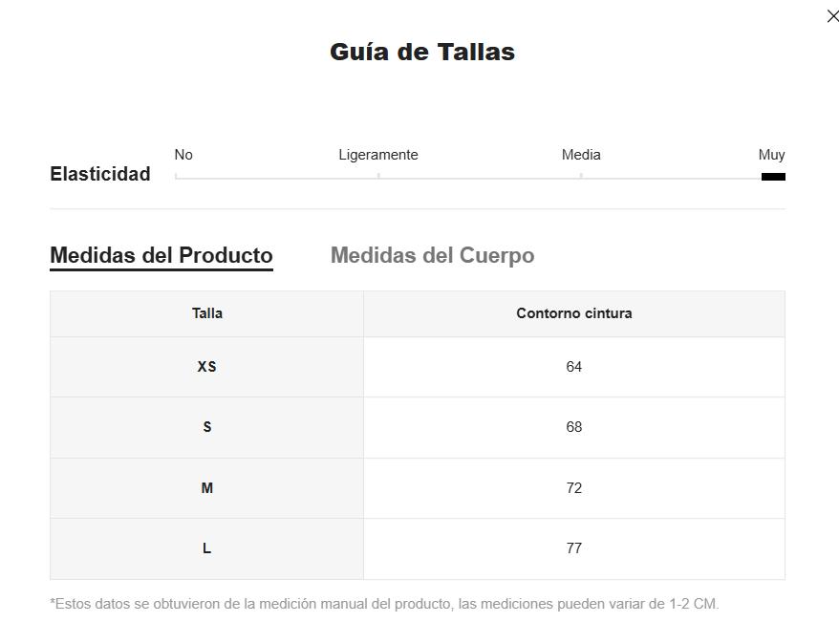Click the Guía de Tallas heading

pyautogui.click(x=422, y=52)
